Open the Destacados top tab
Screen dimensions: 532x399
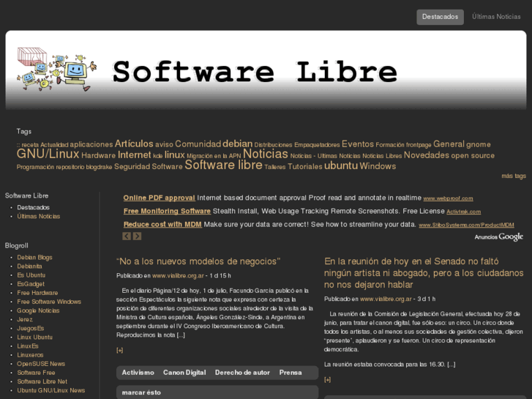click(440, 17)
